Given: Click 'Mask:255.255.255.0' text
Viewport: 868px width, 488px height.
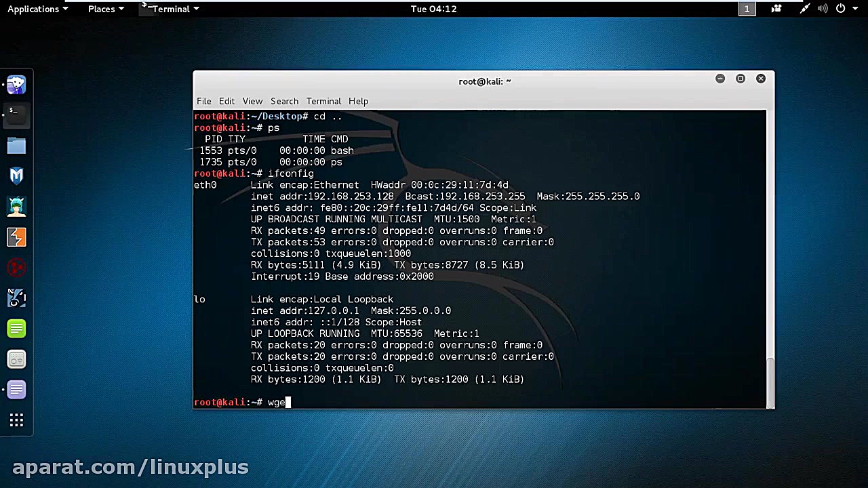Looking at the screenshot, I should click(588, 197).
